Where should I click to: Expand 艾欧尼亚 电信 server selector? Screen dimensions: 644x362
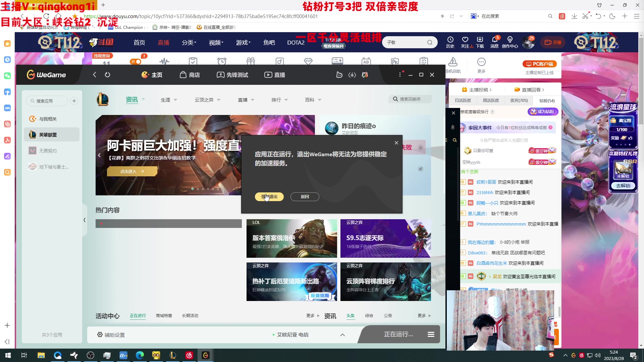[342, 335]
